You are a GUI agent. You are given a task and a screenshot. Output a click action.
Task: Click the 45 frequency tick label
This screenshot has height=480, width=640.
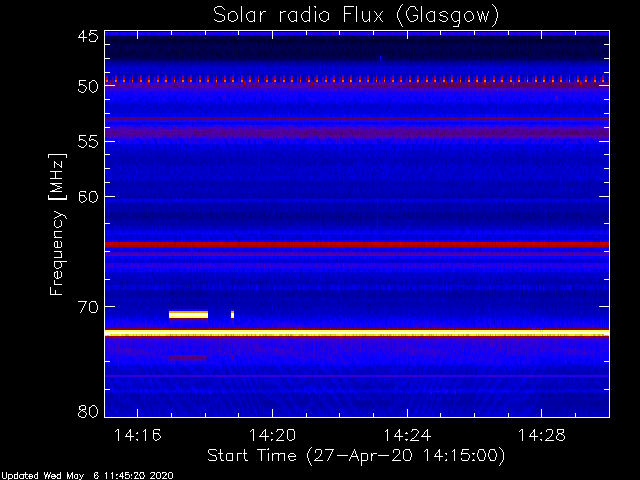pyautogui.click(x=88, y=37)
